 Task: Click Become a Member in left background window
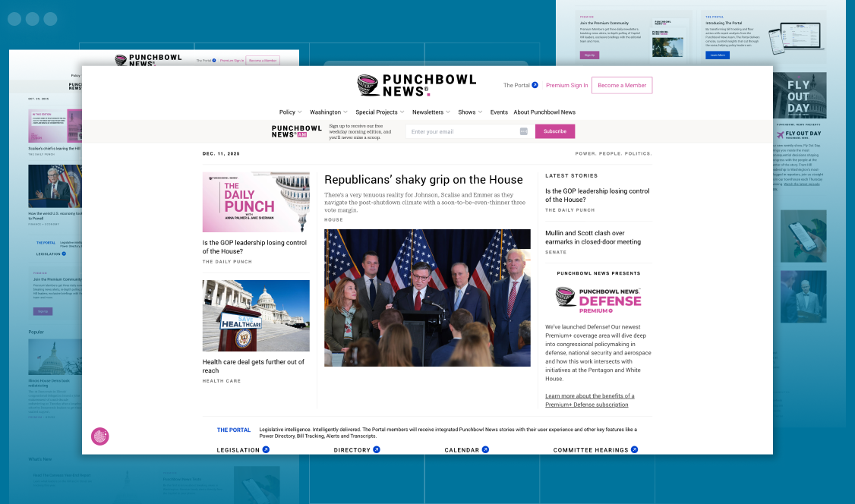pyautogui.click(x=263, y=61)
